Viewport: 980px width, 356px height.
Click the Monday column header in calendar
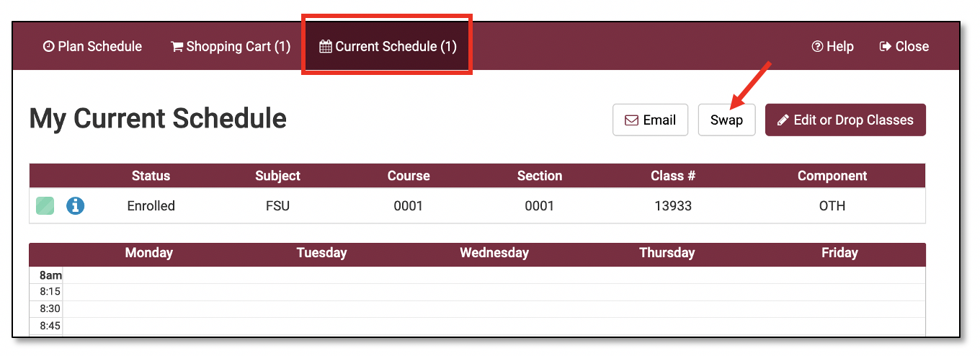148,253
